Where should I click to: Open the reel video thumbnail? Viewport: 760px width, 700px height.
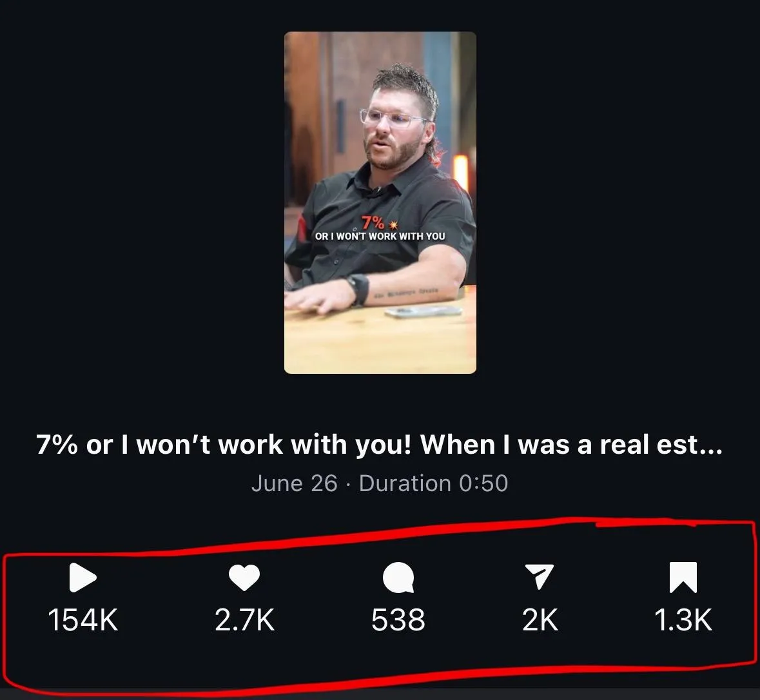tap(380, 202)
